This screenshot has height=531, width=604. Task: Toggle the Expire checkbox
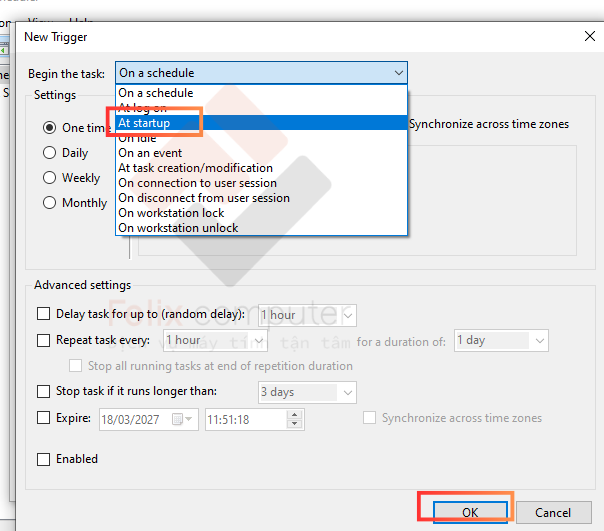pyautogui.click(x=43, y=418)
